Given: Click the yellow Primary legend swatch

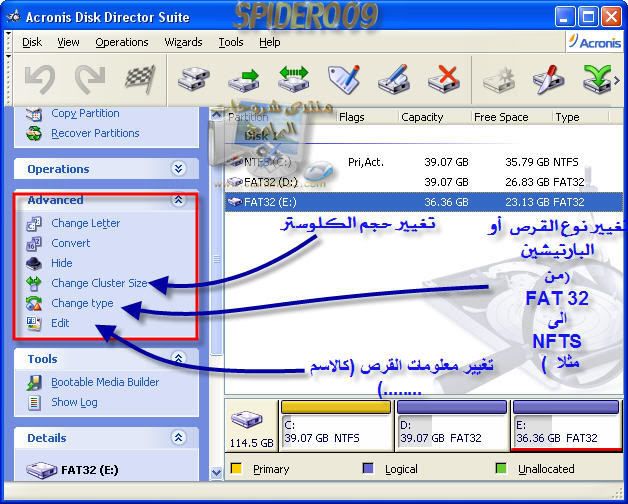Looking at the screenshot, I should pyautogui.click(x=236, y=468).
